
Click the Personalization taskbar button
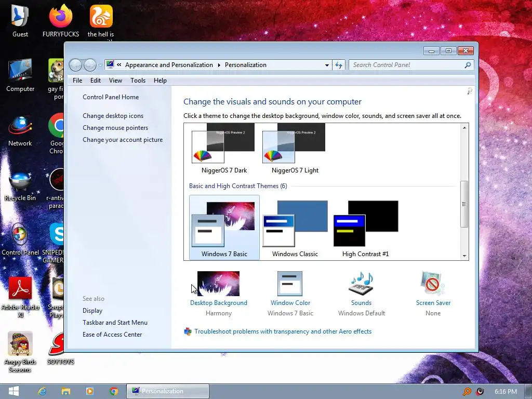(x=168, y=391)
